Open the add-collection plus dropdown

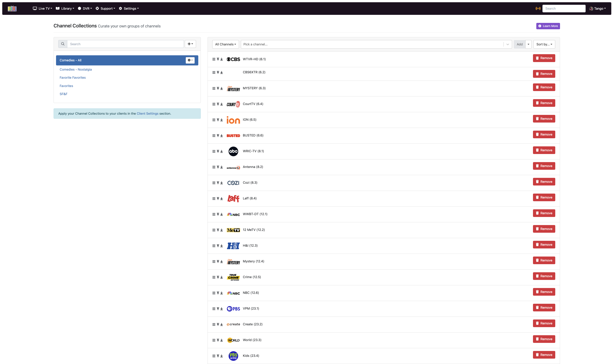pyautogui.click(x=190, y=44)
